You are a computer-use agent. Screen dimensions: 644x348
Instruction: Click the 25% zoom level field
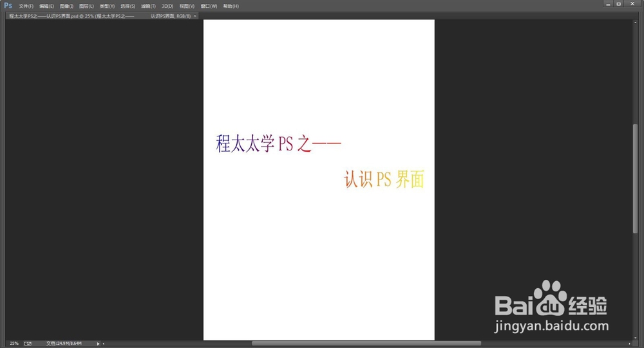pos(14,343)
